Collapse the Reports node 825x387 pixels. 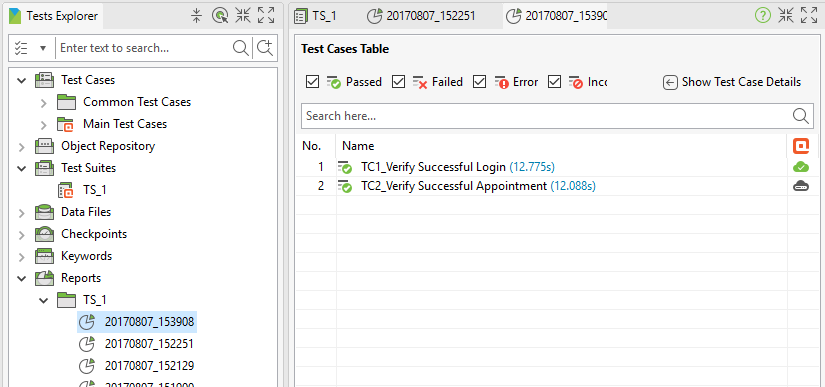(22, 278)
